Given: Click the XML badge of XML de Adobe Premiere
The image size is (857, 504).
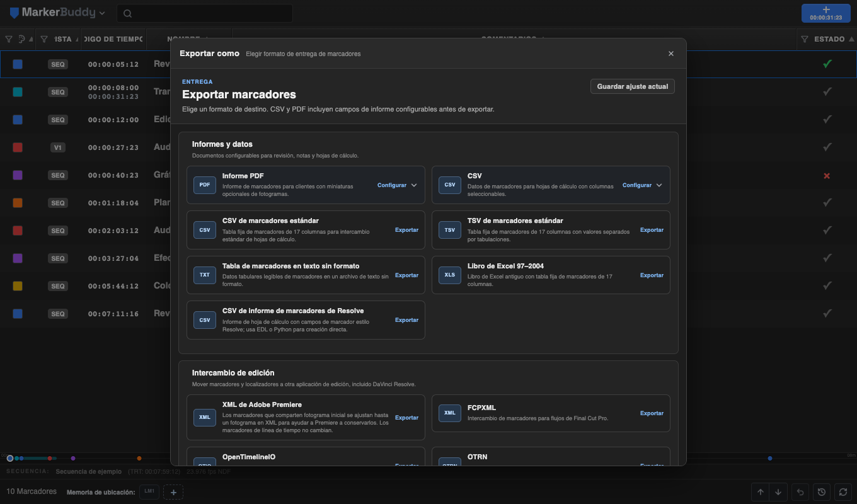Looking at the screenshot, I should coord(205,417).
